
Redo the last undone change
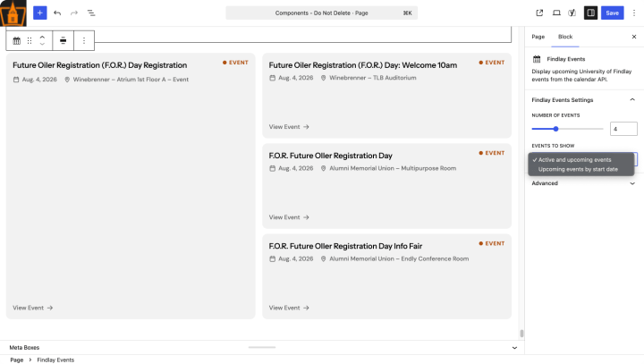point(74,13)
